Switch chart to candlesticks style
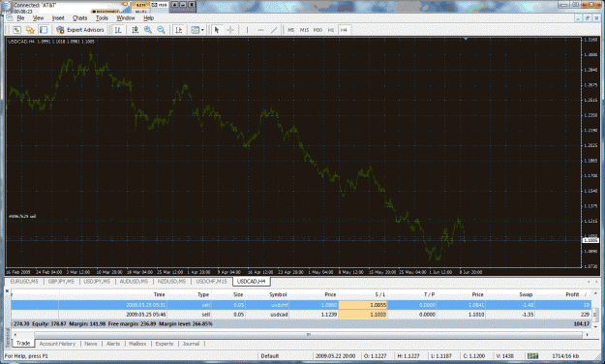 (x=136, y=30)
